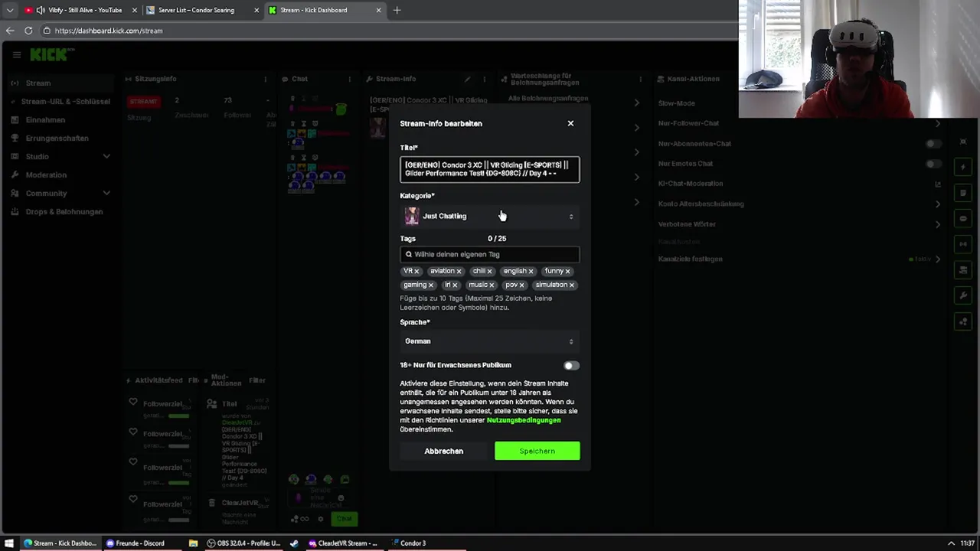Toggle the Nur Emotes Chat switch

[932, 163]
